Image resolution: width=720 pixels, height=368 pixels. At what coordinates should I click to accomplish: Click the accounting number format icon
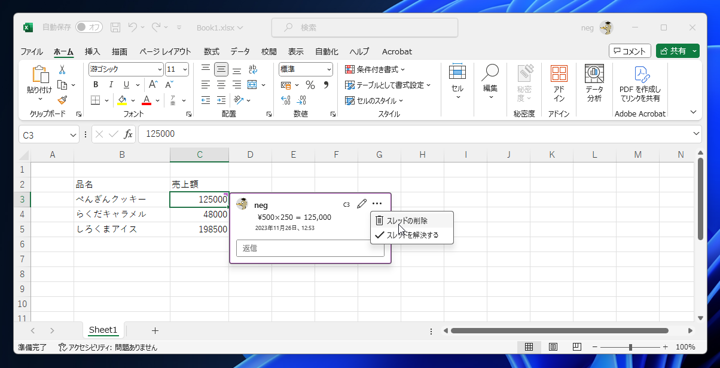(286, 85)
